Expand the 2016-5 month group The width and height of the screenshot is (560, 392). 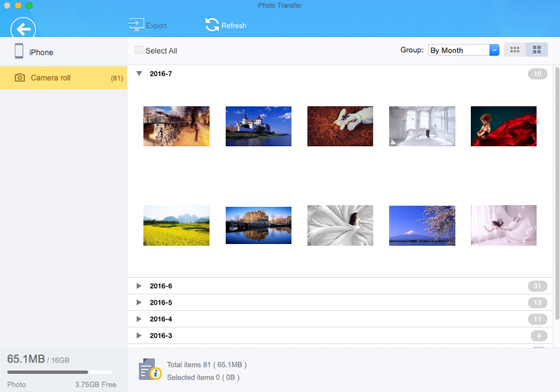139,302
